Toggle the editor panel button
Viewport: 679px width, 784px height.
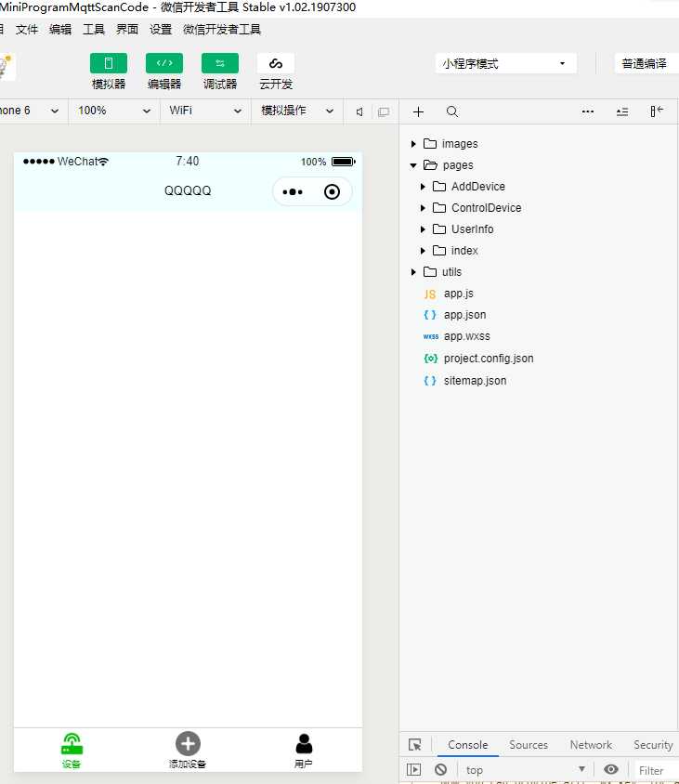[164, 63]
